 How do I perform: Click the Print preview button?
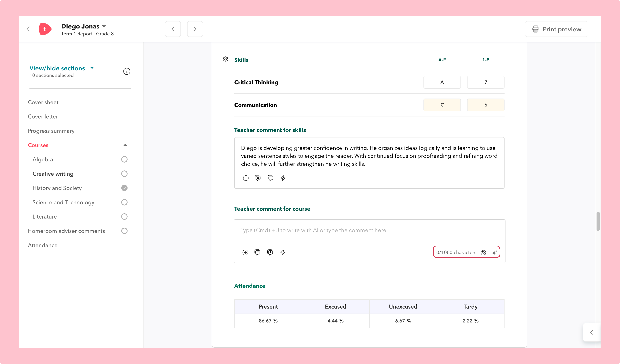pos(556,29)
